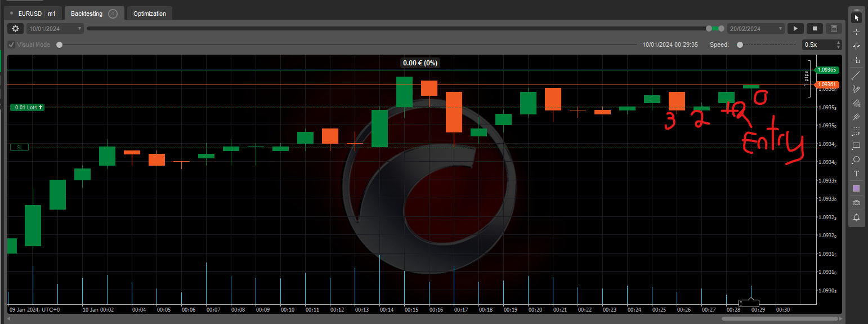Stop the backtest with the stop button

click(815, 28)
